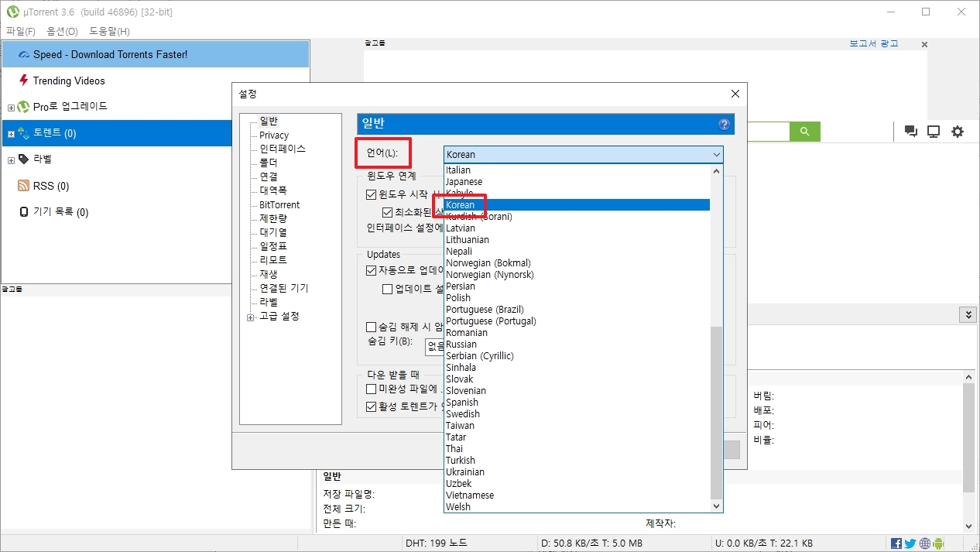The width and height of the screenshot is (980, 552).
Task: Uncheck the 윈도우 시작 시 checkbox
Action: (371, 194)
